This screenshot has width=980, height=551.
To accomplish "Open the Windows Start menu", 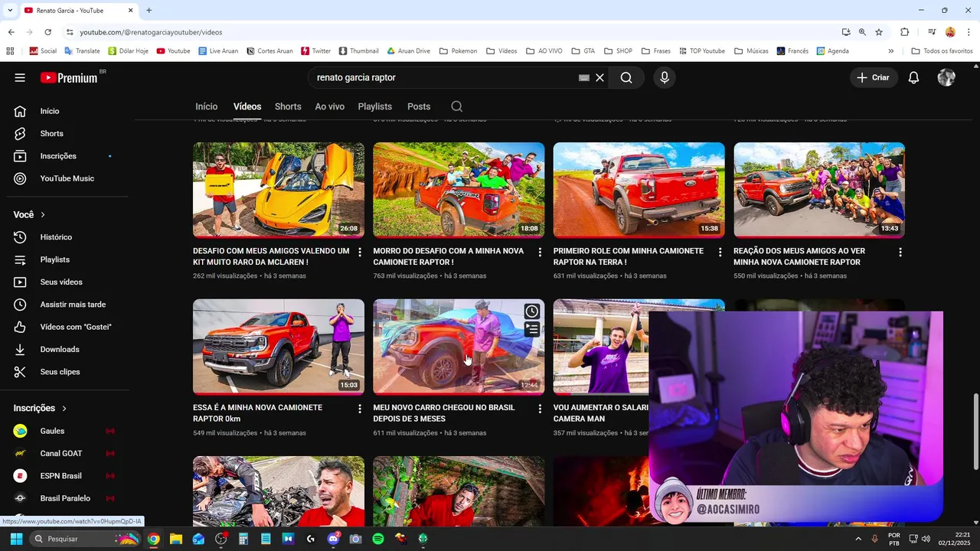I will click(x=16, y=539).
